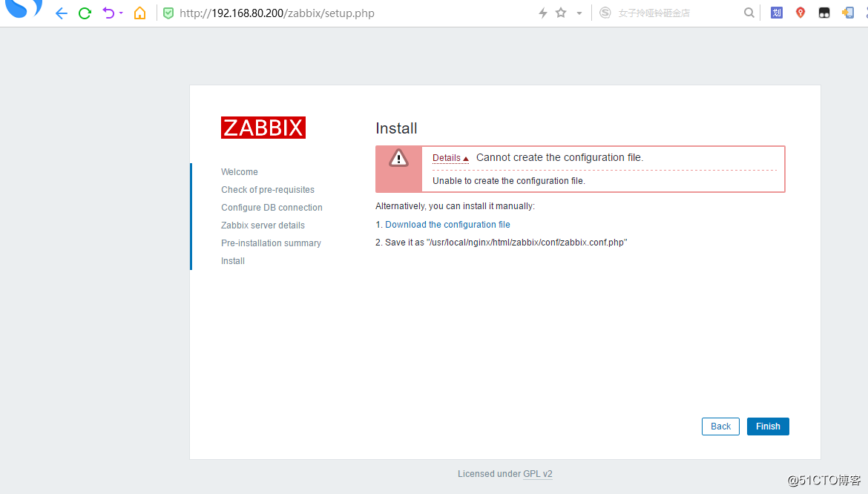Click the magnifier search icon
Screen dimensions: 868x494
749,13
